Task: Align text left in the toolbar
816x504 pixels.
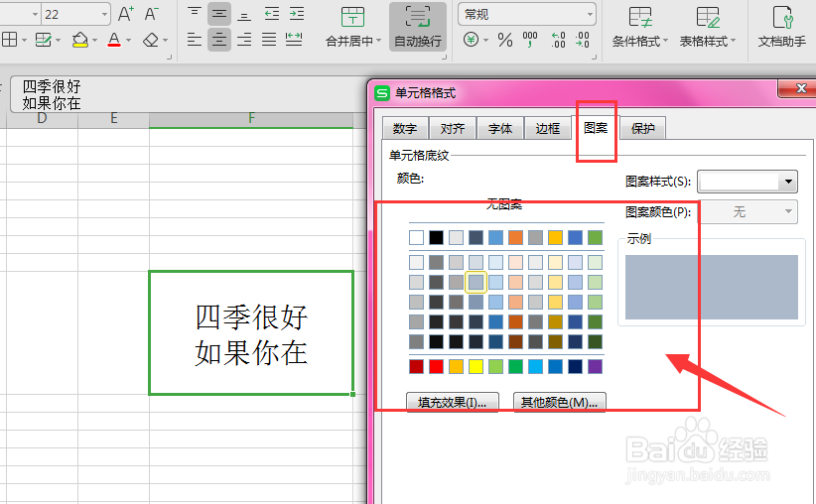Action: click(x=195, y=40)
